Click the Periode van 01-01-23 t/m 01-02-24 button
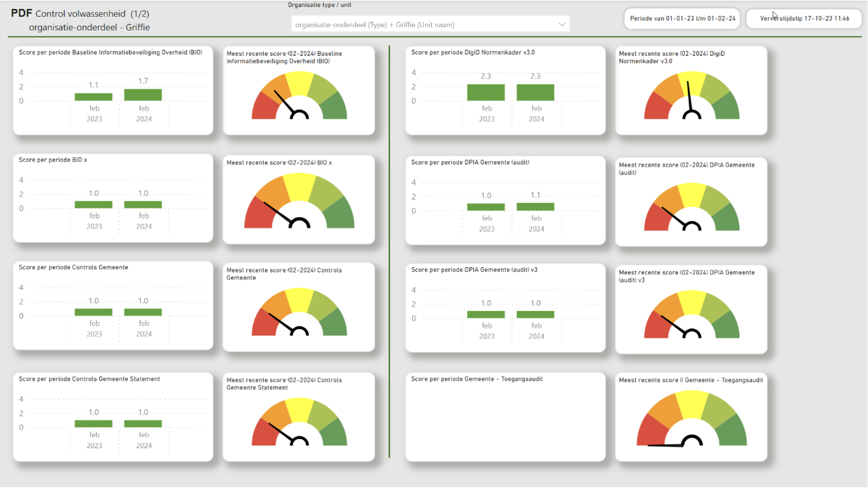This screenshot has height=492, width=868. point(682,19)
